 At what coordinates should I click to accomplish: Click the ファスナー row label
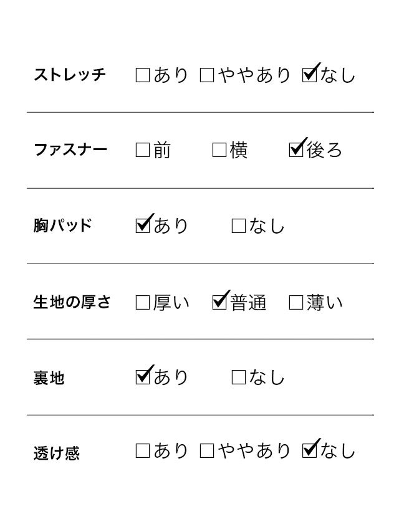click(x=70, y=150)
